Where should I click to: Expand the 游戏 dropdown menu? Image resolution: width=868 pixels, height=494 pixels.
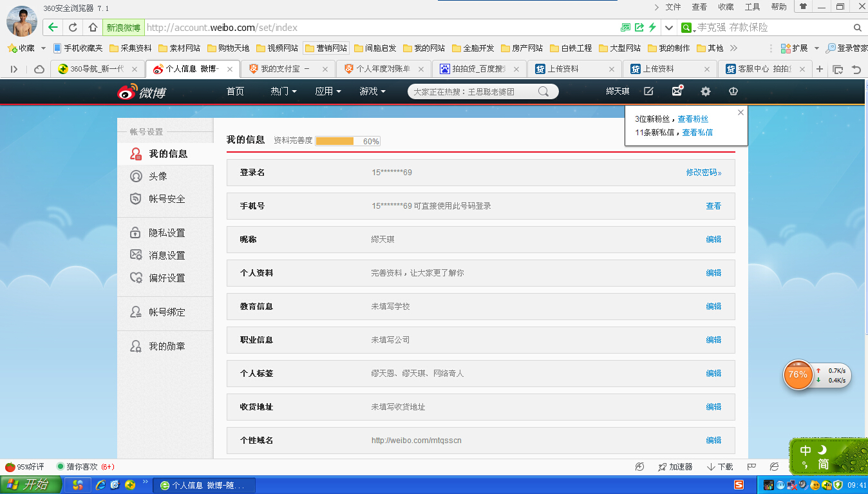(372, 91)
